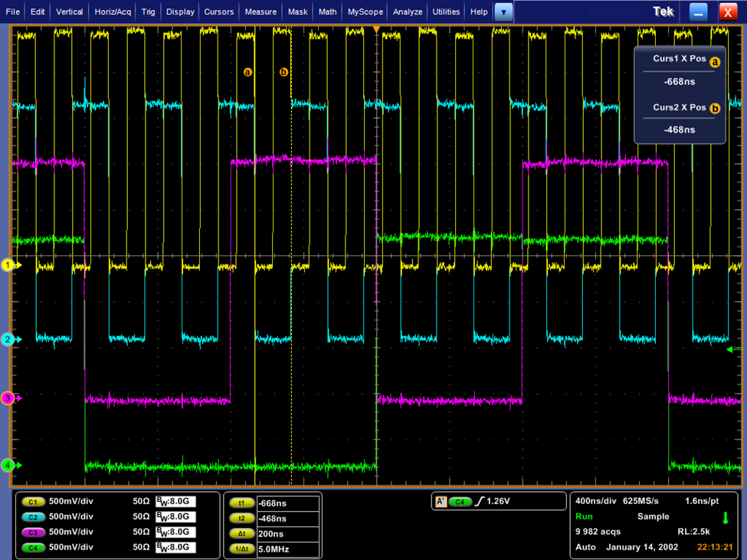Open the Vertical menu

(69, 11)
